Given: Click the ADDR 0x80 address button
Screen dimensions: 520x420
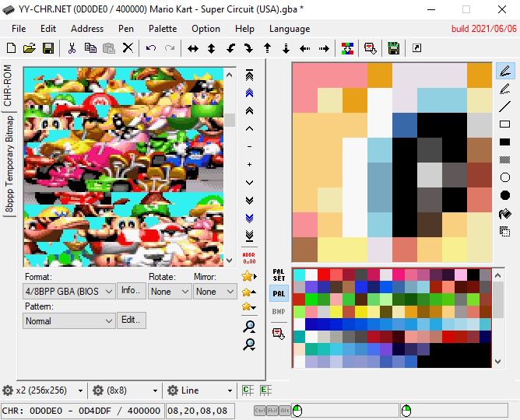Looking at the screenshot, I should (x=249, y=258).
